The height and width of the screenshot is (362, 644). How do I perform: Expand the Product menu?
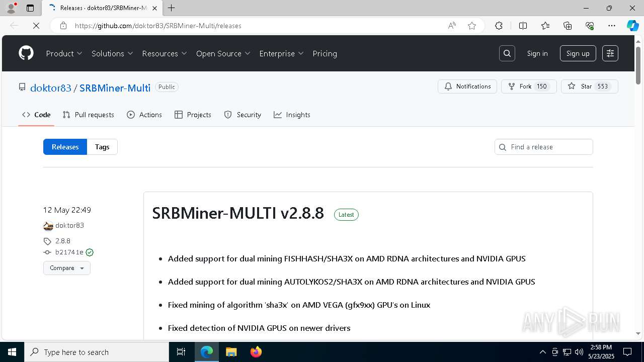(x=64, y=53)
